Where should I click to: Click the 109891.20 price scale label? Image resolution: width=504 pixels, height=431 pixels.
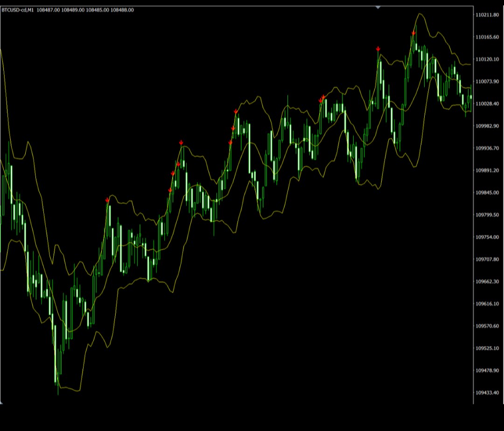coord(487,170)
